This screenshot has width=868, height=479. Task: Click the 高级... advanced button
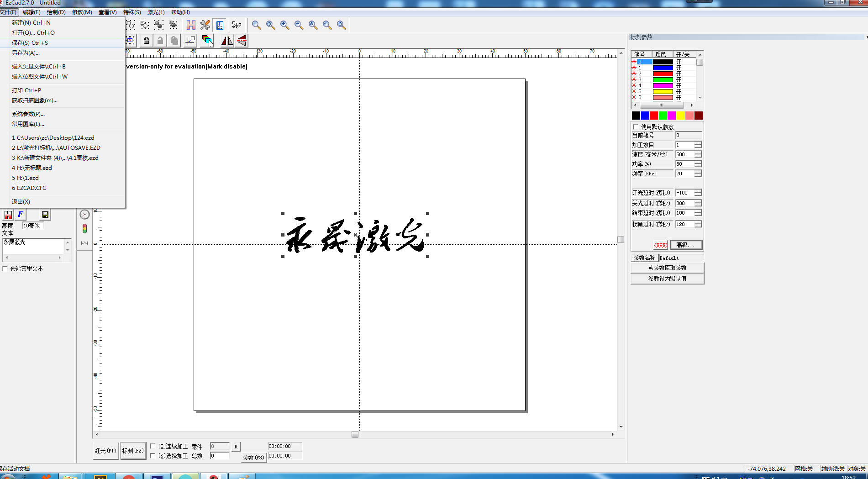[686, 245]
